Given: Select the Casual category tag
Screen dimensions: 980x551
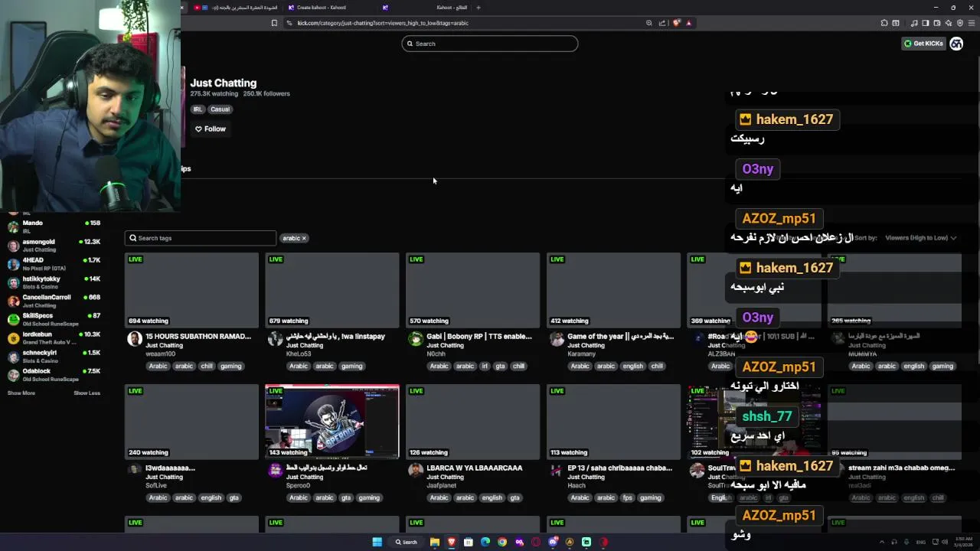Looking at the screenshot, I should (220, 109).
